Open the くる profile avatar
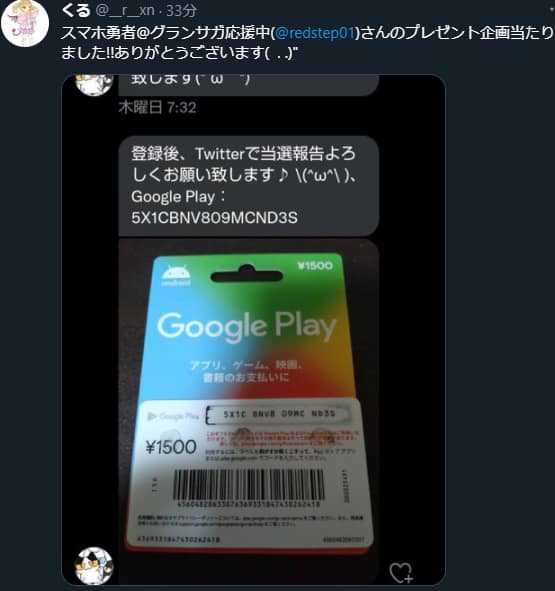Viewport: 555px width, 591px height. tap(25, 23)
